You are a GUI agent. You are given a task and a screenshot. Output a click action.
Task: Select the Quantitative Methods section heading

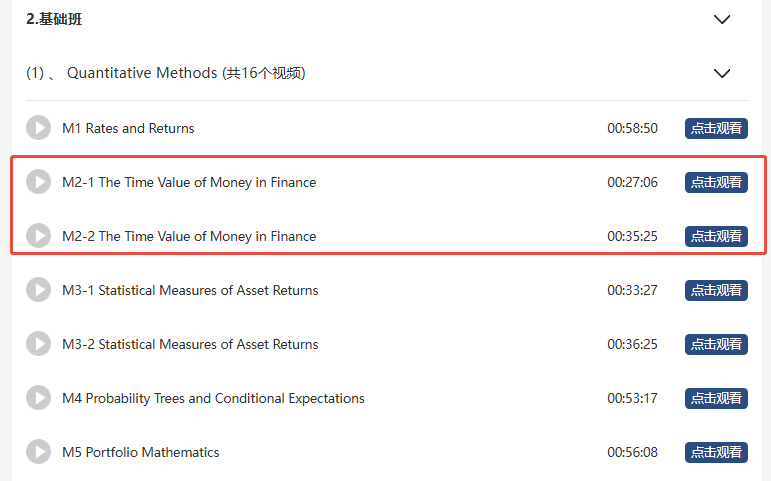click(x=166, y=73)
